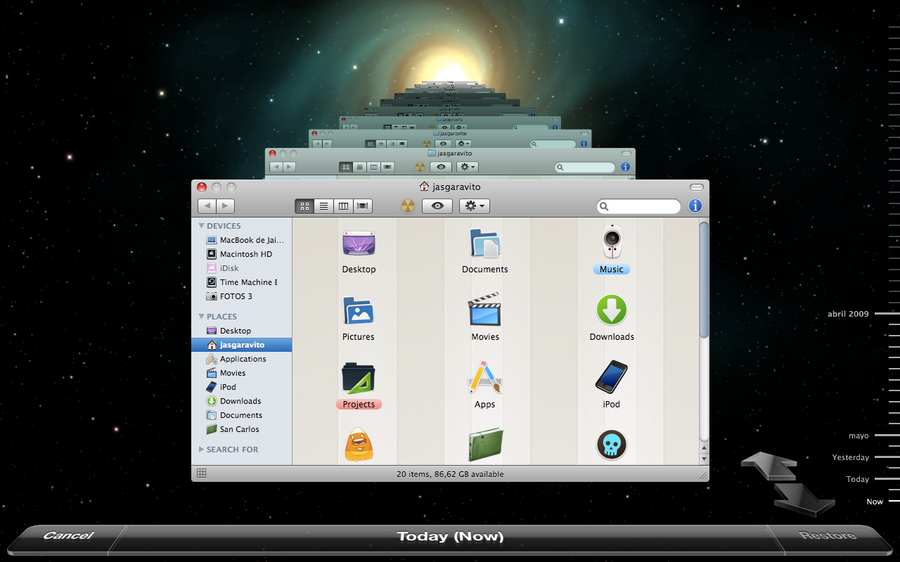Select Movies in sidebar
The height and width of the screenshot is (562, 900).
226,373
